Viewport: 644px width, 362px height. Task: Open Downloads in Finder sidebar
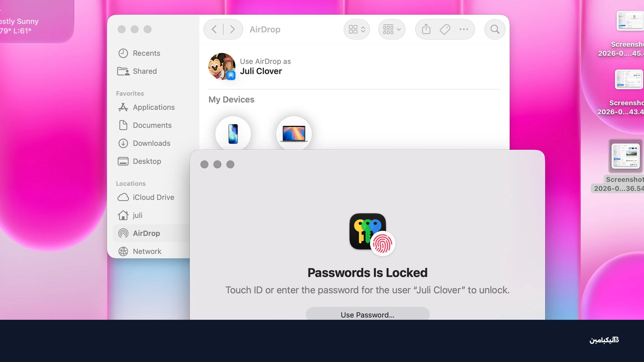pos(144,143)
